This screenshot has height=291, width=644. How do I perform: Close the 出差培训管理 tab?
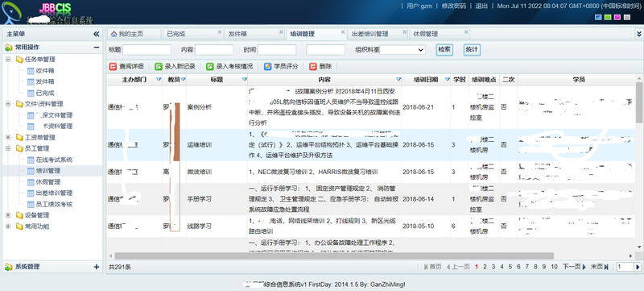tap(405, 31)
